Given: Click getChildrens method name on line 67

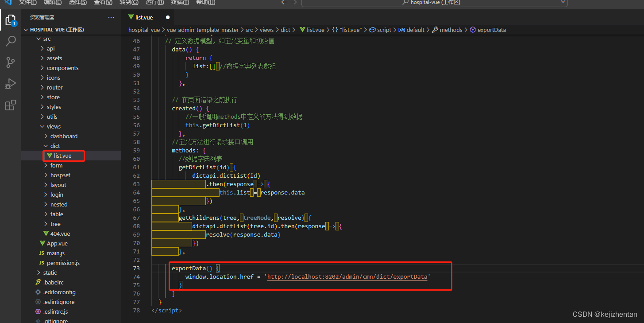Looking at the screenshot, I should click(x=199, y=218).
